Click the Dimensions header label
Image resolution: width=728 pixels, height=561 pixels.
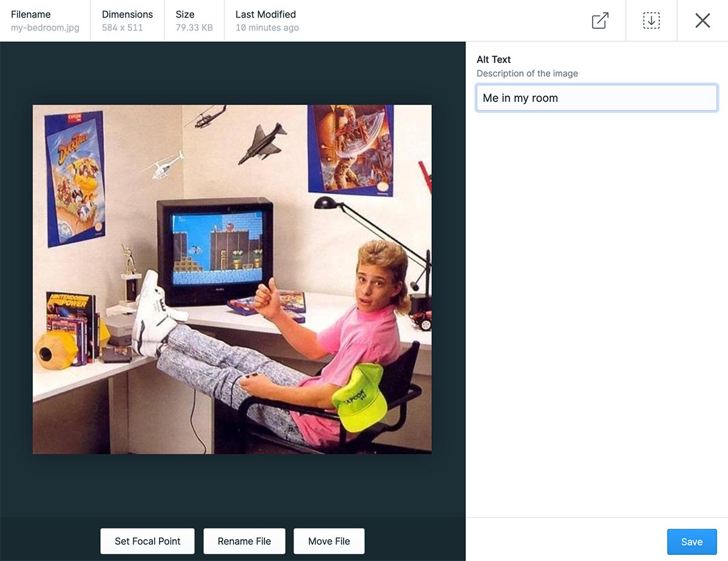pyautogui.click(x=127, y=14)
